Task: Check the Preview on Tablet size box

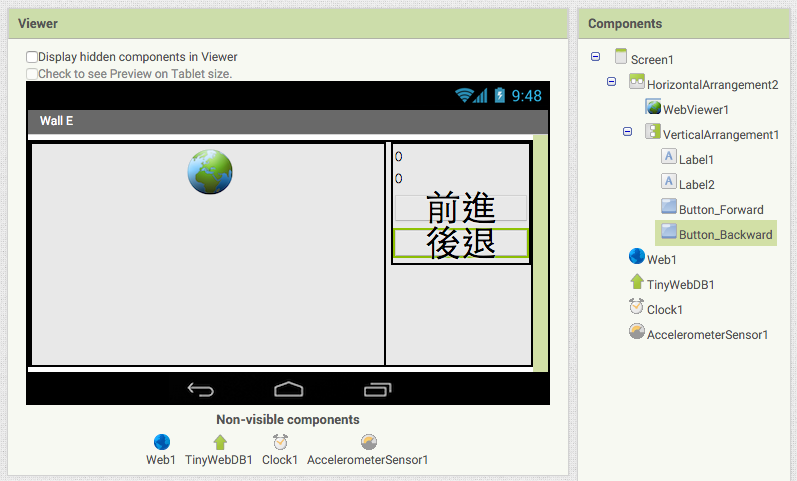Action: click(32, 74)
